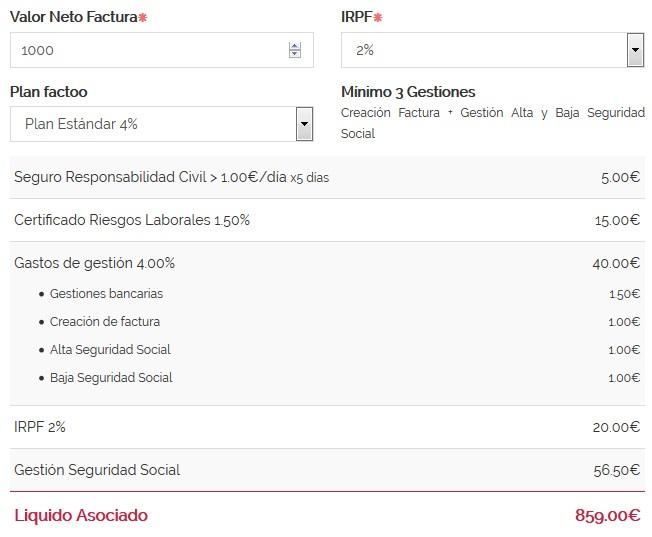Click the IRPF 2% summary row
Viewport: 652px width, 537px height.
click(40, 427)
